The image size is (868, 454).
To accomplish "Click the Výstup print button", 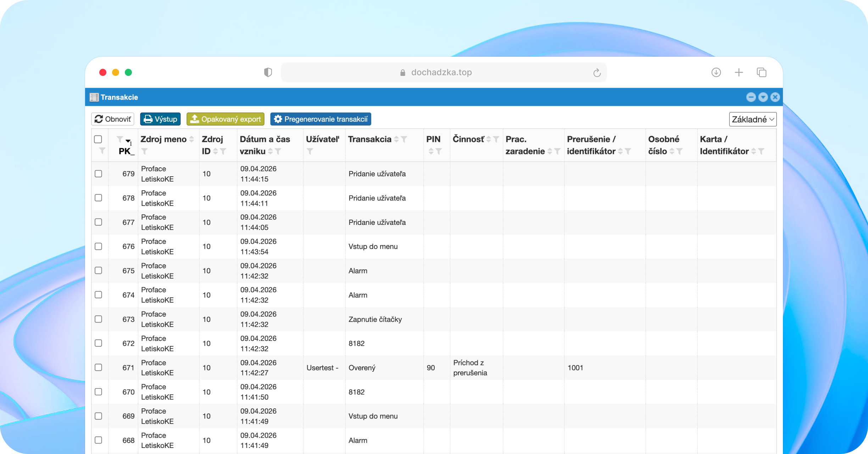I will point(160,119).
